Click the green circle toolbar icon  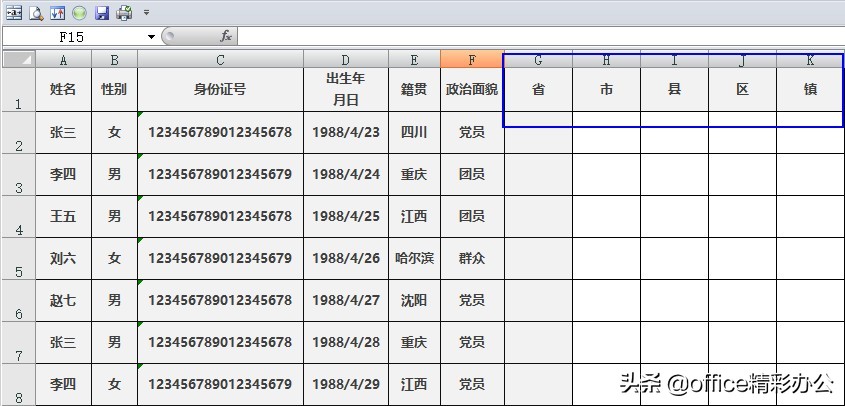(x=79, y=13)
